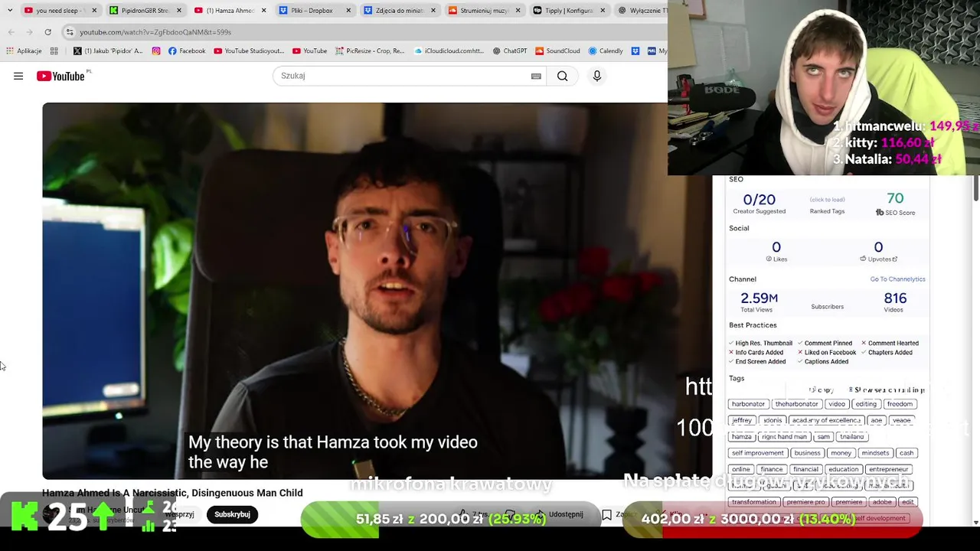
Task: Select the 'money' tag
Action: coord(841,453)
